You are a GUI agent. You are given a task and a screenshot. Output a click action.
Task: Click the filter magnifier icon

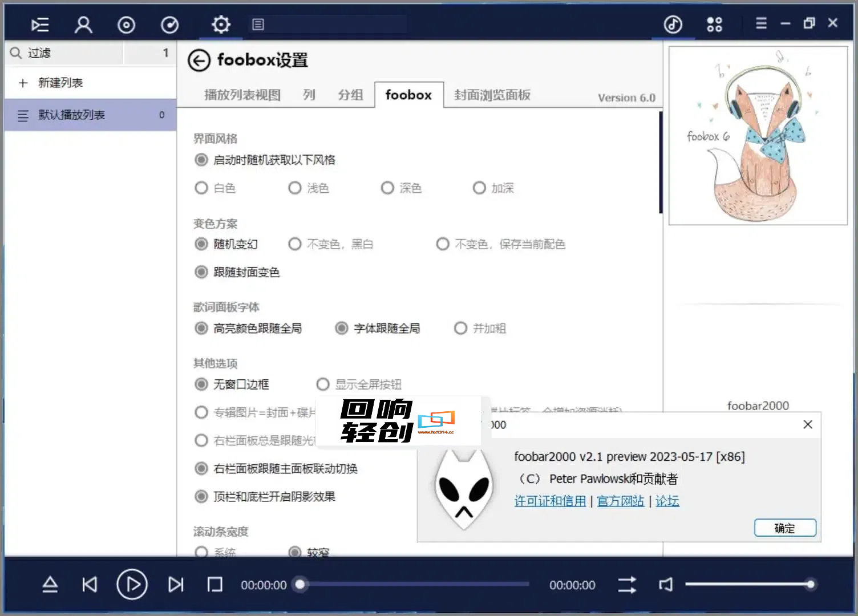16,53
